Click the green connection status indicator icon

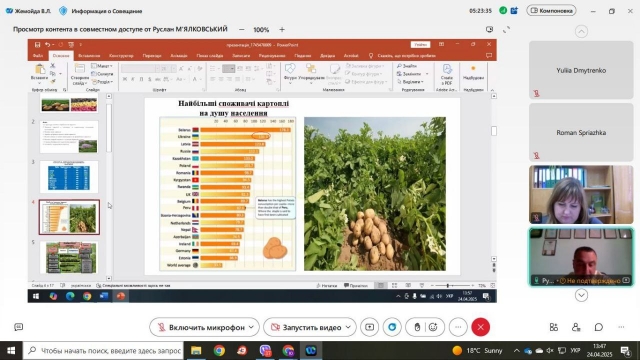point(503,11)
